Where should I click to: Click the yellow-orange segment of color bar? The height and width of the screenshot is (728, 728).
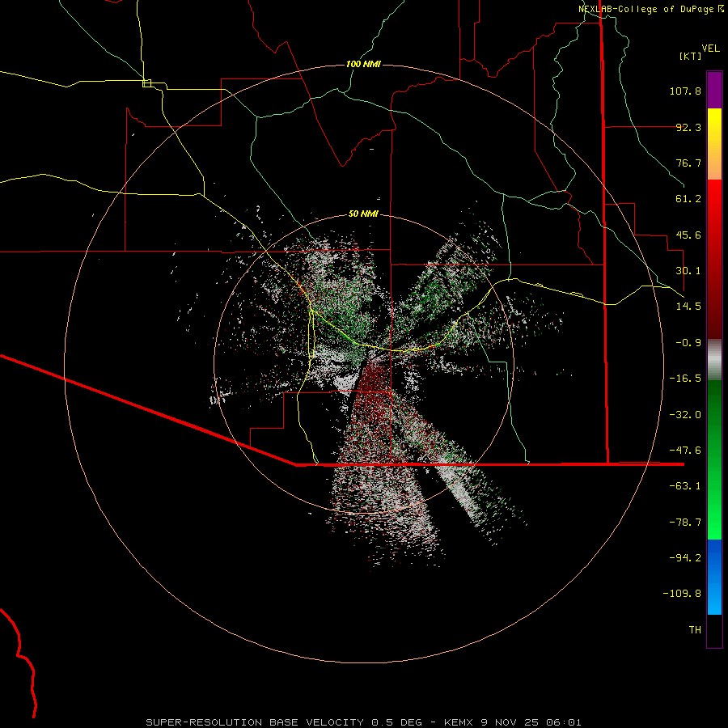click(x=714, y=144)
